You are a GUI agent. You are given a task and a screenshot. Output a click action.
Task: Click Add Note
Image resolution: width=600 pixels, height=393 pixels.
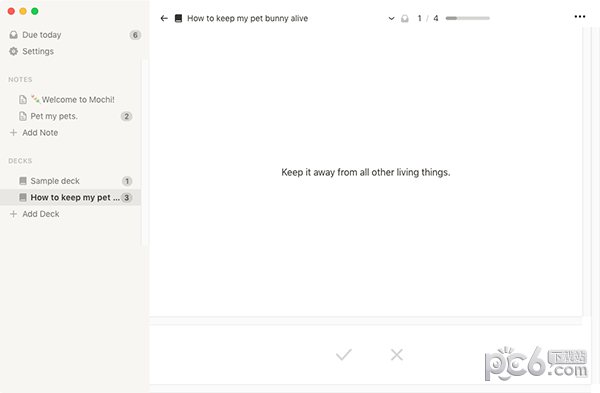[x=40, y=133]
